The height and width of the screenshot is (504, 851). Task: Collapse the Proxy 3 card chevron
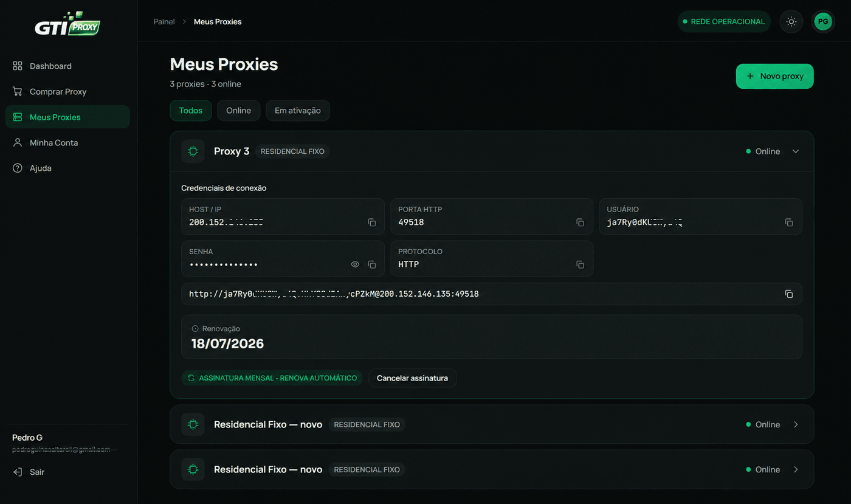coord(796,151)
